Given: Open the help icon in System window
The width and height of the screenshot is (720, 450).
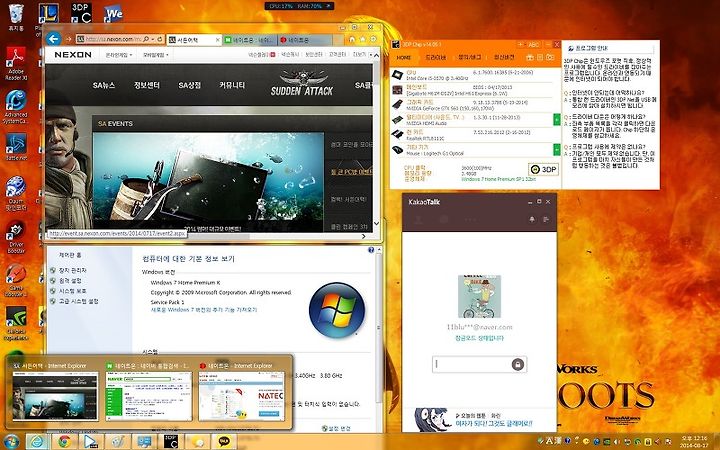Looking at the screenshot, I should tap(371, 250).
